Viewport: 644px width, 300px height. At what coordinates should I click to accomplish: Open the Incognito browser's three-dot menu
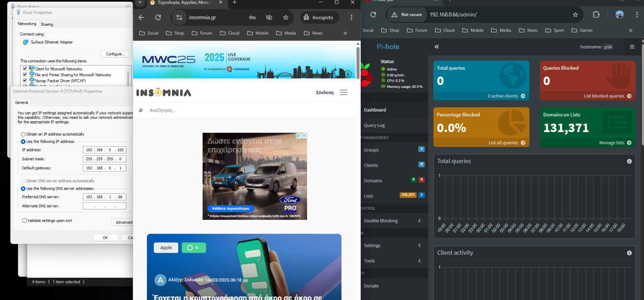[x=351, y=17]
